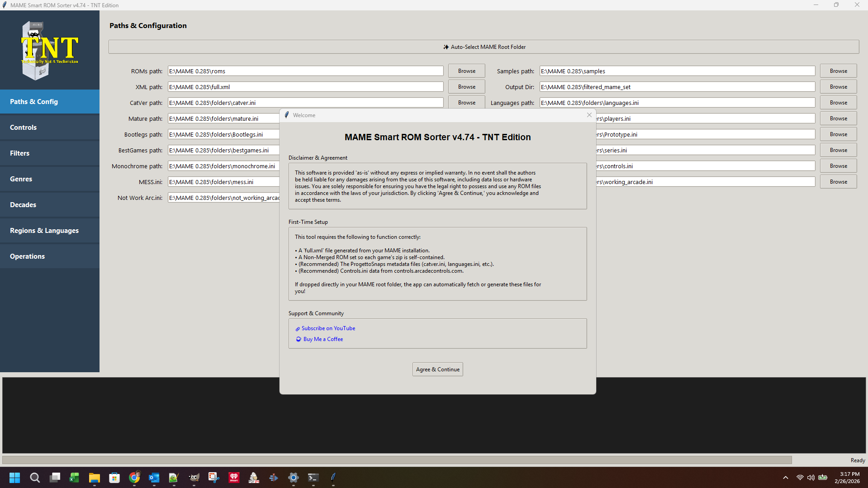This screenshot has height=488, width=868.
Task: Click into the ROMs path field
Action: point(305,71)
